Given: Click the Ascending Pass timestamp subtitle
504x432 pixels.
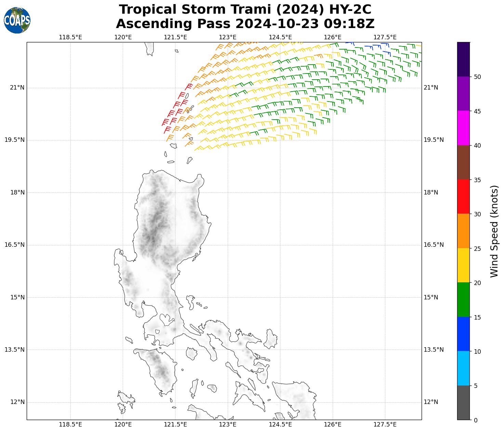Looking at the screenshot, I should 245,24.
